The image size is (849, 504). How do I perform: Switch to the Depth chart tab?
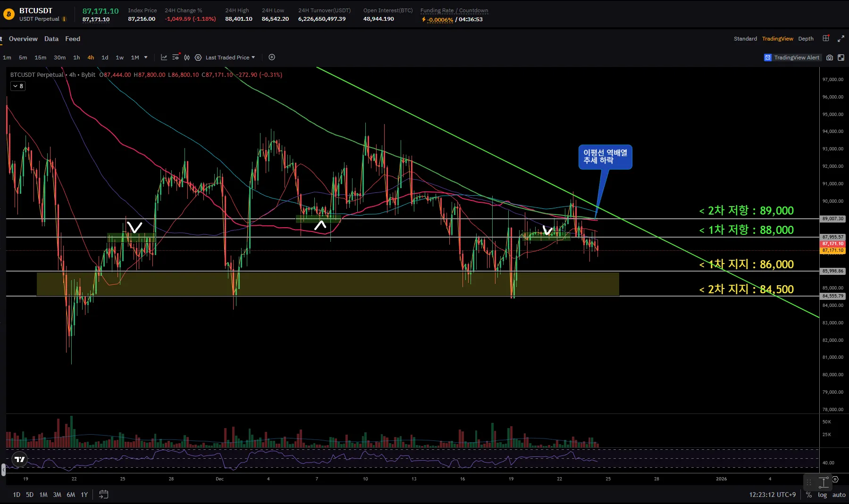pyautogui.click(x=806, y=39)
